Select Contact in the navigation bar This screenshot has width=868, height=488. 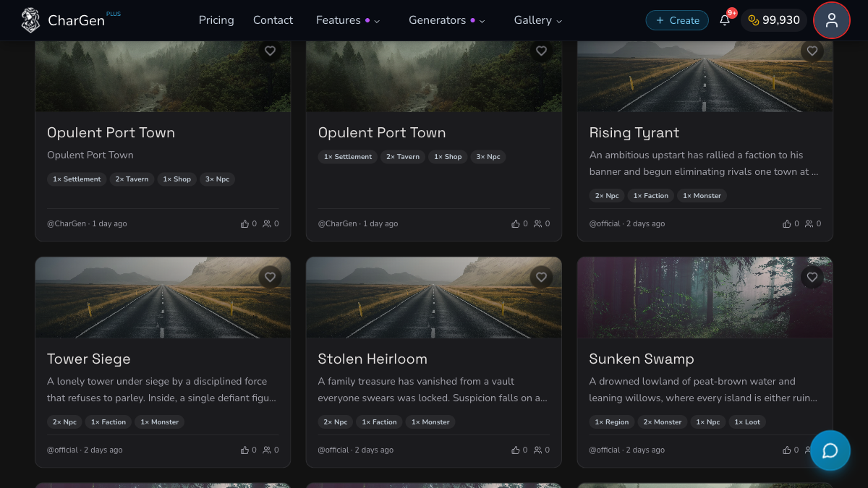click(x=273, y=20)
